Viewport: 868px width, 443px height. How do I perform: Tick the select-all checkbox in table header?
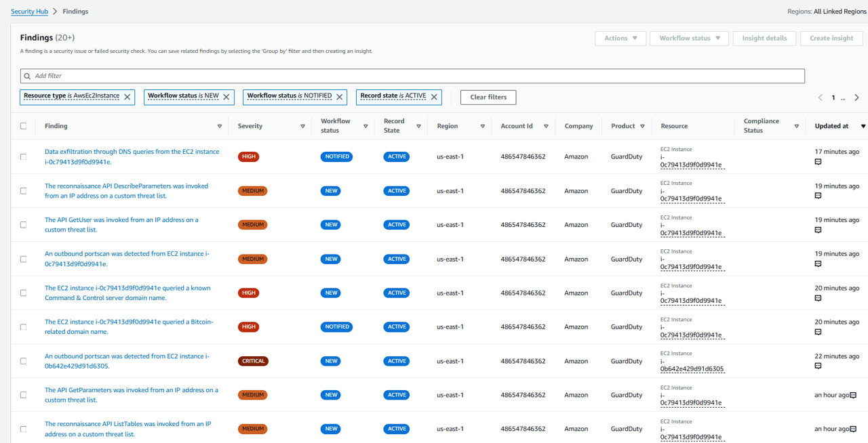[x=24, y=126]
